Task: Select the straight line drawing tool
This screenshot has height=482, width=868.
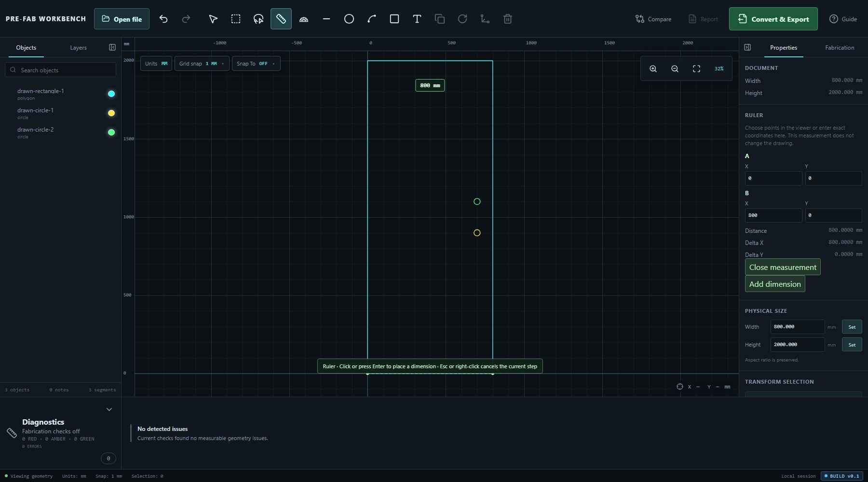Action: click(x=326, y=19)
